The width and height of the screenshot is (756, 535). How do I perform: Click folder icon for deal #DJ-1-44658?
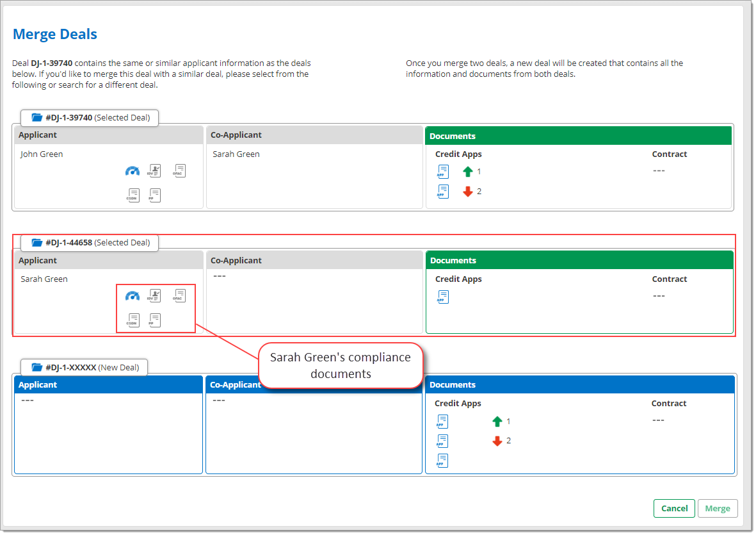point(36,242)
